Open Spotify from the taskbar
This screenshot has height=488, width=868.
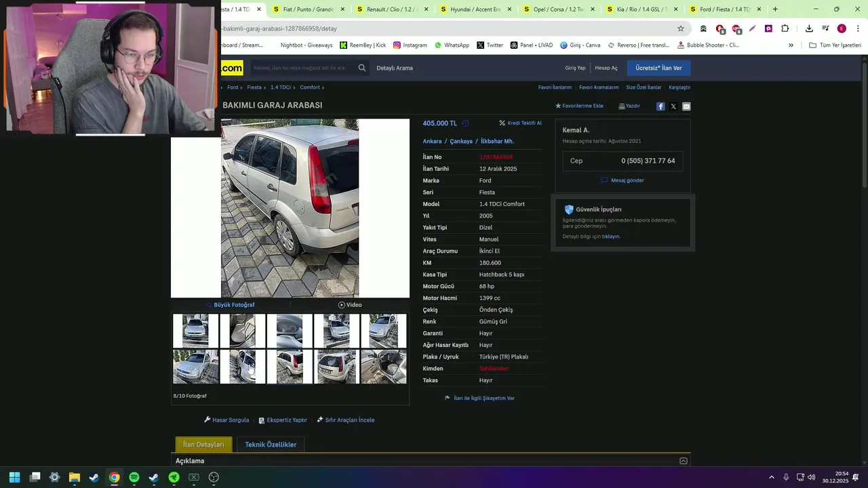(134, 477)
